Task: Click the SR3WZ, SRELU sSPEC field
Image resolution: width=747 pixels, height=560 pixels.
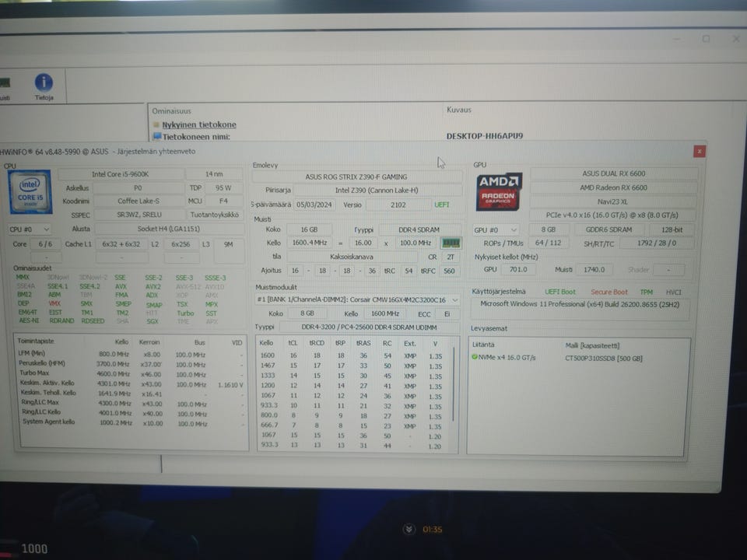Action: [x=139, y=215]
